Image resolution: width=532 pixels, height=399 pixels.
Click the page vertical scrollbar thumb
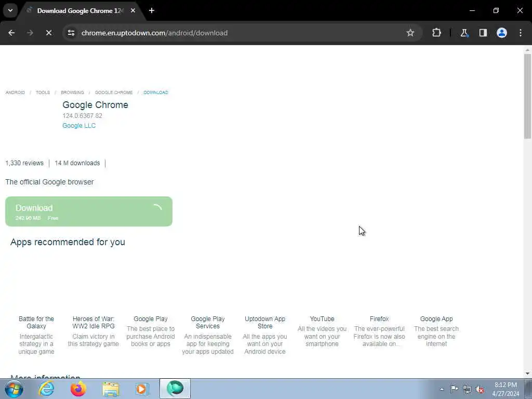[527, 96]
